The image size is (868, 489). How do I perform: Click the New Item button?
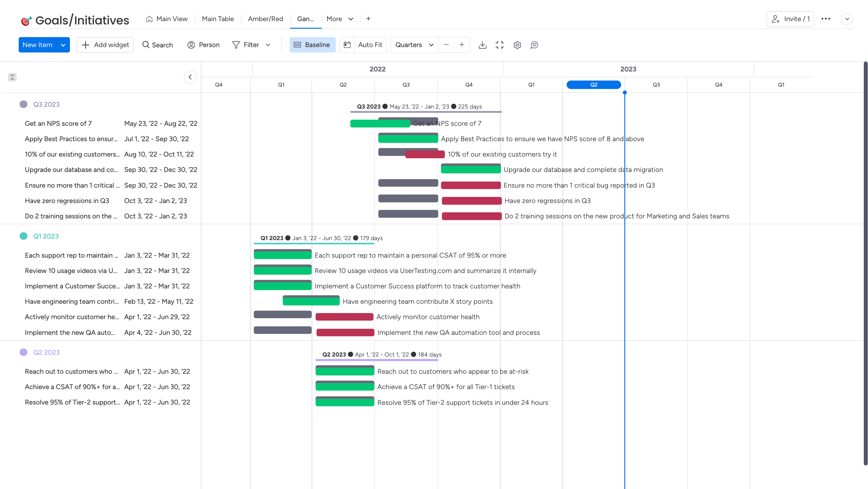[37, 45]
